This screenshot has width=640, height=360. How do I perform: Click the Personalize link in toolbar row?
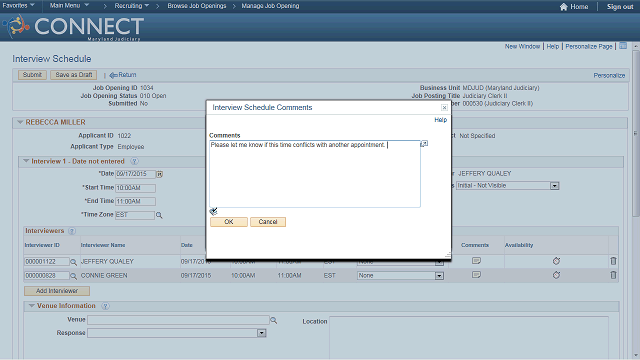(x=609, y=76)
